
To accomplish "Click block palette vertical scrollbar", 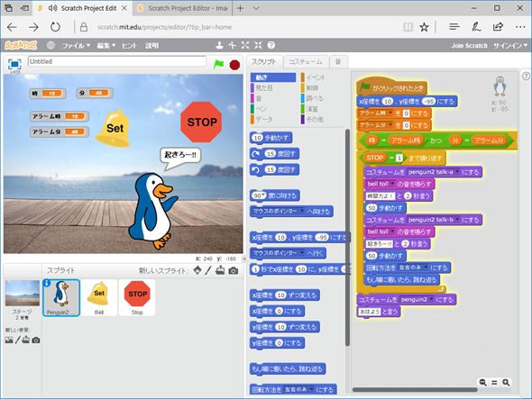I will 347,237.
